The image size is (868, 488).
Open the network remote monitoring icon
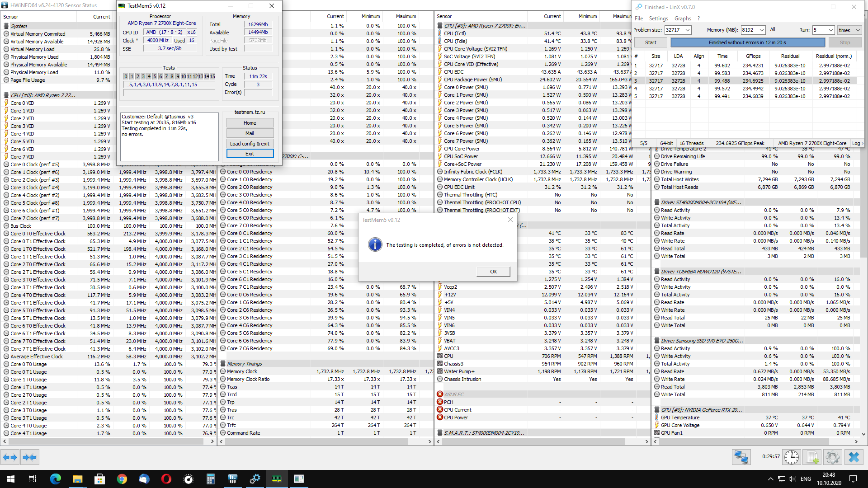click(741, 457)
